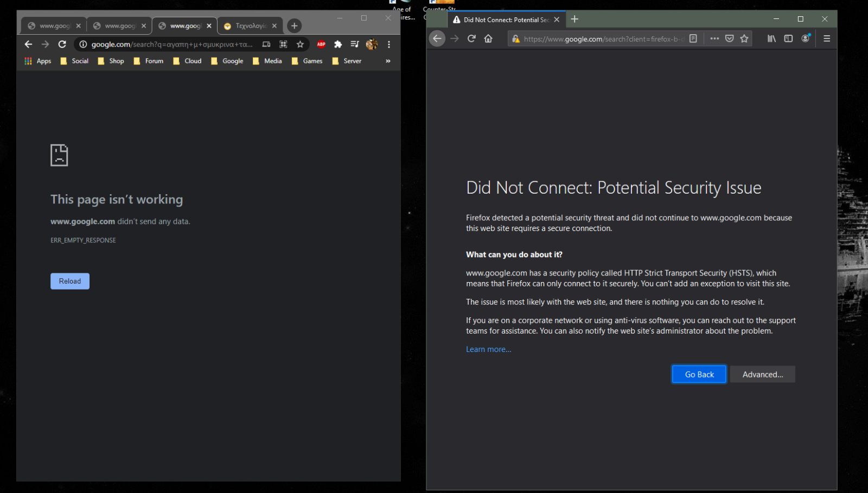
Task: Open Firefox page actions menu (three dots)
Action: [x=714, y=39]
